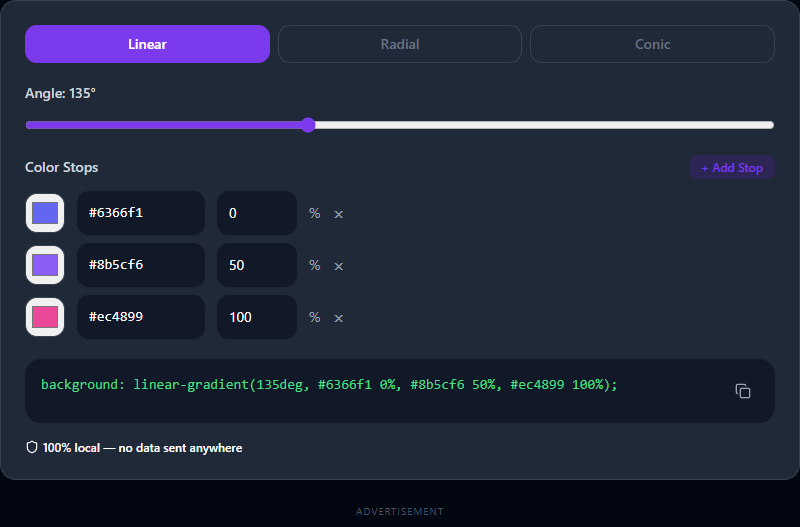Select the Conic gradient tab

pos(653,44)
